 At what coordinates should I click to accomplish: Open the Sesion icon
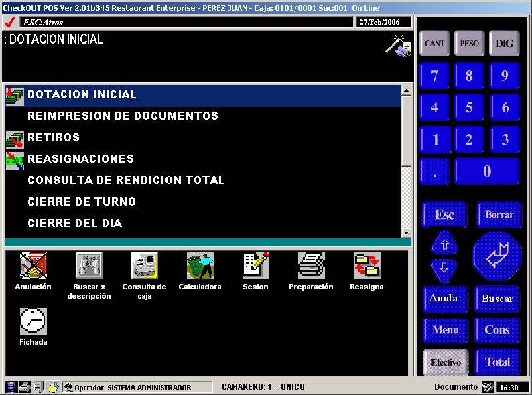click(256, 266)
